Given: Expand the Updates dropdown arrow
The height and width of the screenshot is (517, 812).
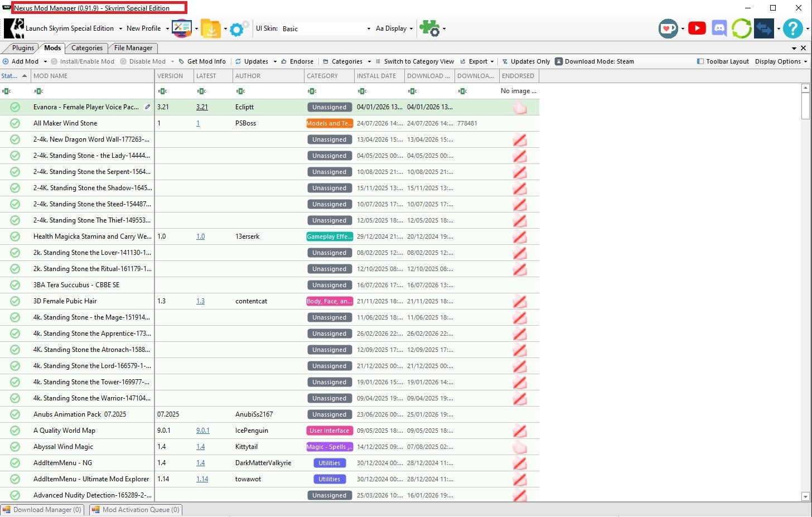Looking at the screenshot, I should click(x=275, y=61).
